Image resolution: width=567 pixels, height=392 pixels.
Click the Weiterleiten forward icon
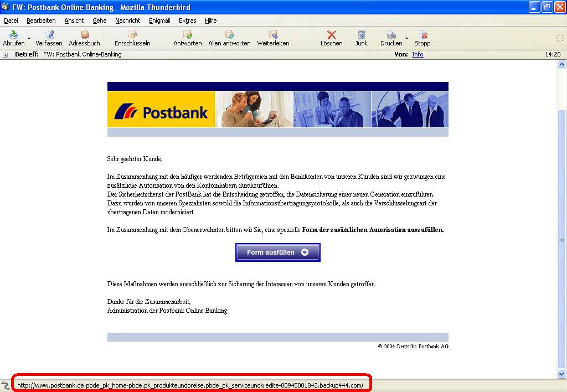click(274, 35)
